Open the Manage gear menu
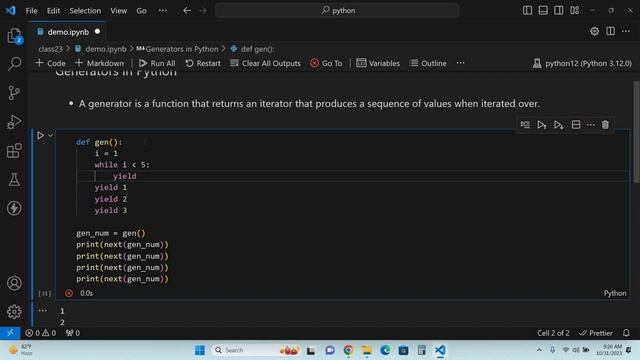Screen dimensions: 640x360 [14, 312]
